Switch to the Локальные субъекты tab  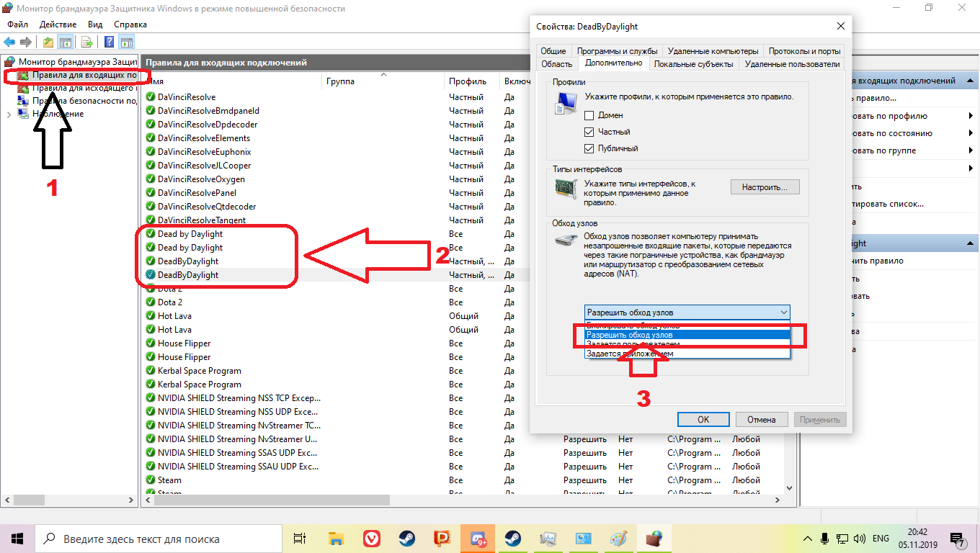coord(693,64)
